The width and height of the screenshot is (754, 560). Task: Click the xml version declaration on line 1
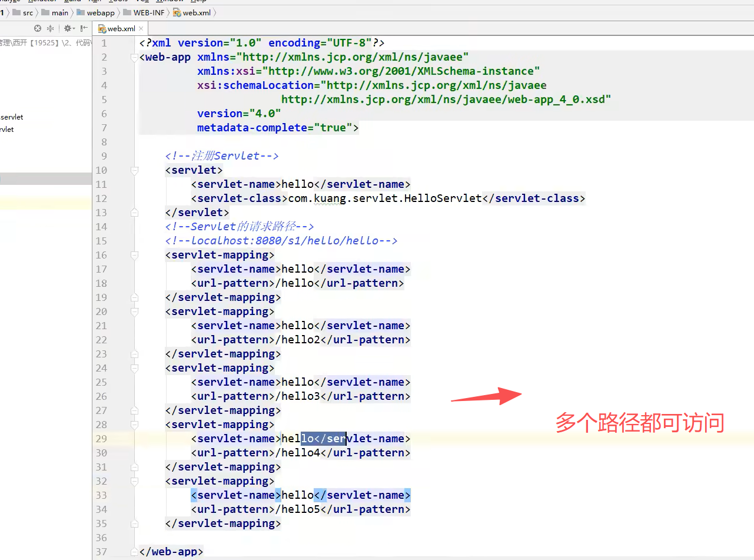coord(262,43)
